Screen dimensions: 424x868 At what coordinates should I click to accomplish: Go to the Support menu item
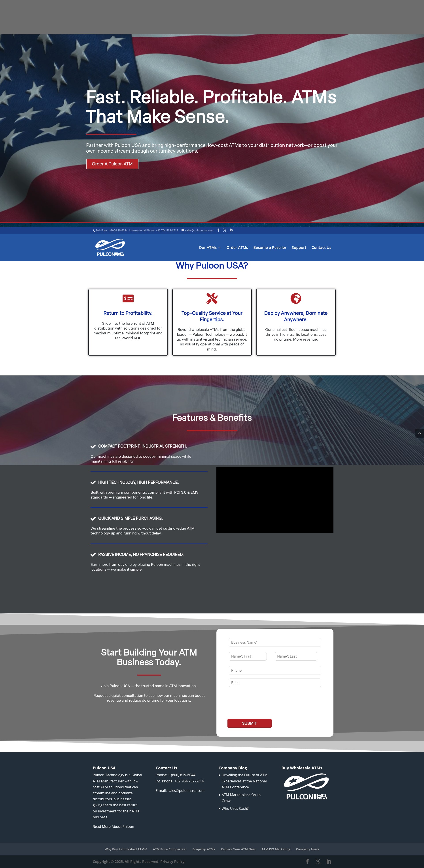(299, 247)
